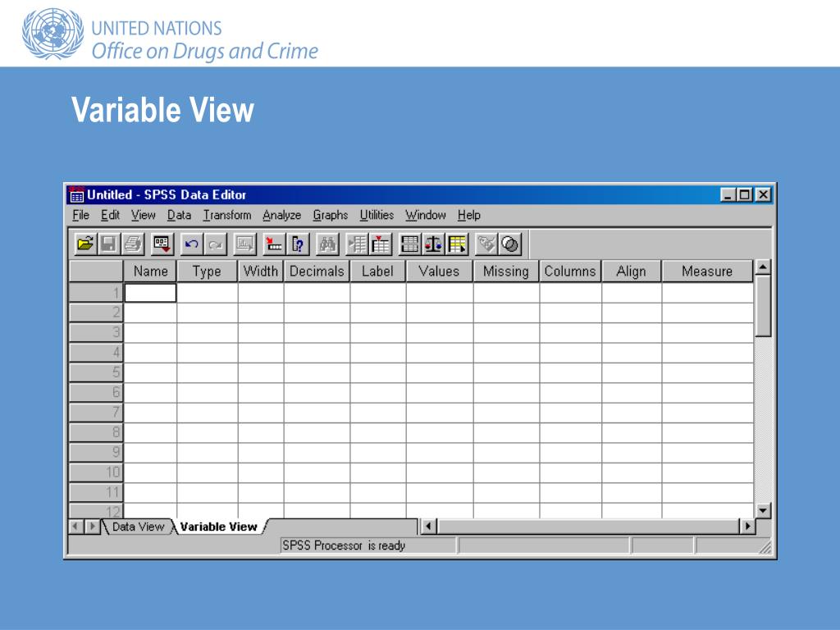Switch to the Data View tab
Image resolution: width=840 pixels, height=630 pixels.
pos(138,527)
